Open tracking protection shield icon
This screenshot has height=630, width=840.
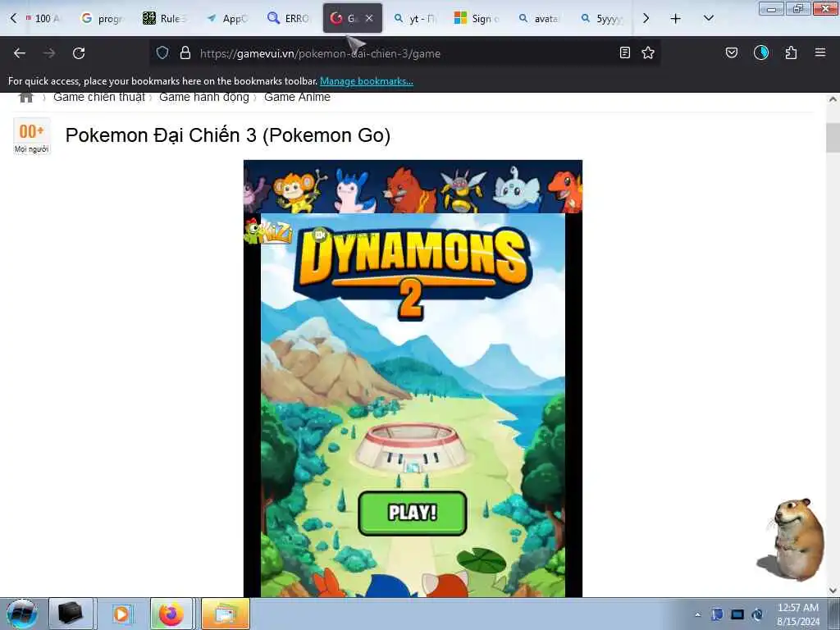coord(162,52)
